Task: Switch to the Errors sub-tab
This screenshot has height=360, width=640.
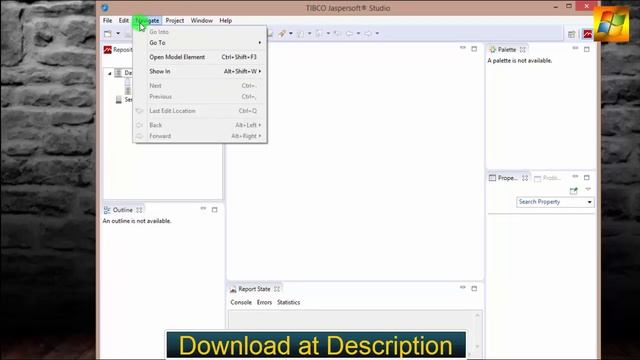Action: 264,302
